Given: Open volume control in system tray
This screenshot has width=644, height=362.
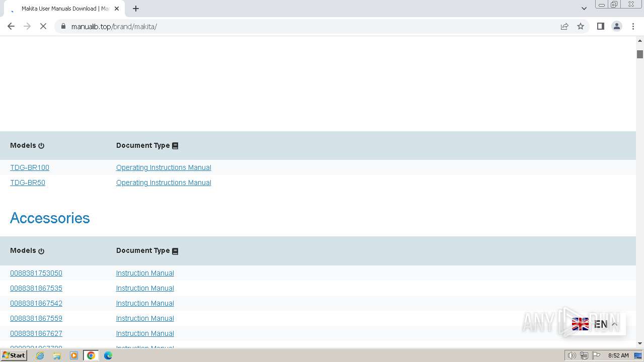Looking at the screenshot, I should pyautogui.click(x=572, y=355).
